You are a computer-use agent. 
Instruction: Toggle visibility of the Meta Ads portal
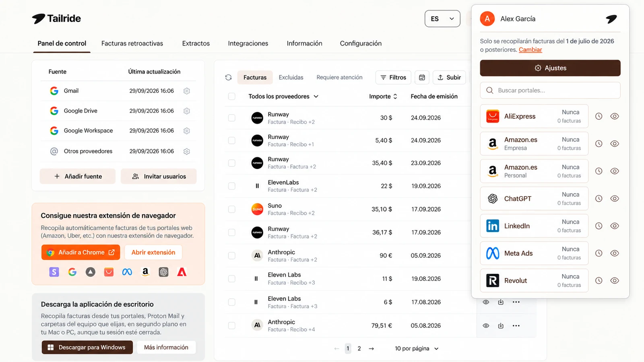coord(615,253)
